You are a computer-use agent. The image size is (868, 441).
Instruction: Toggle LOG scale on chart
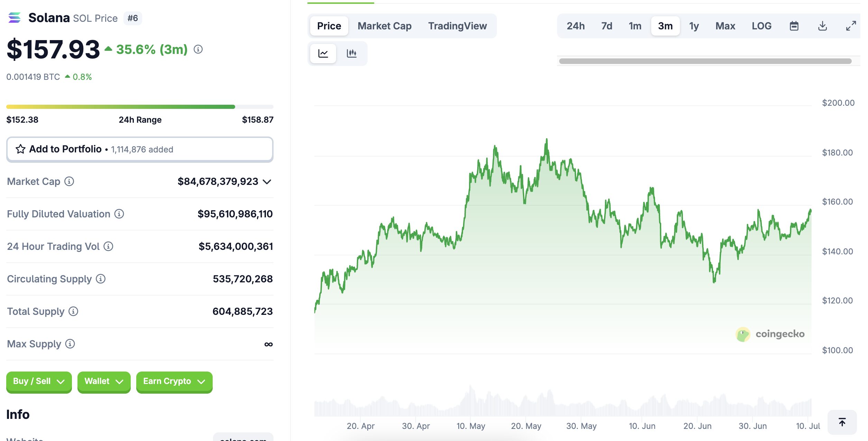[761, 26]
